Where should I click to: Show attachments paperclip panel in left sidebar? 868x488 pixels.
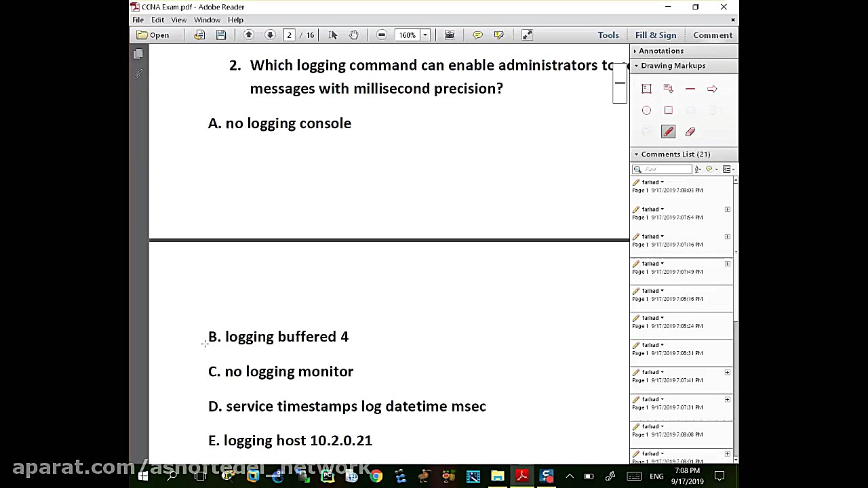[x=138, y=75]
